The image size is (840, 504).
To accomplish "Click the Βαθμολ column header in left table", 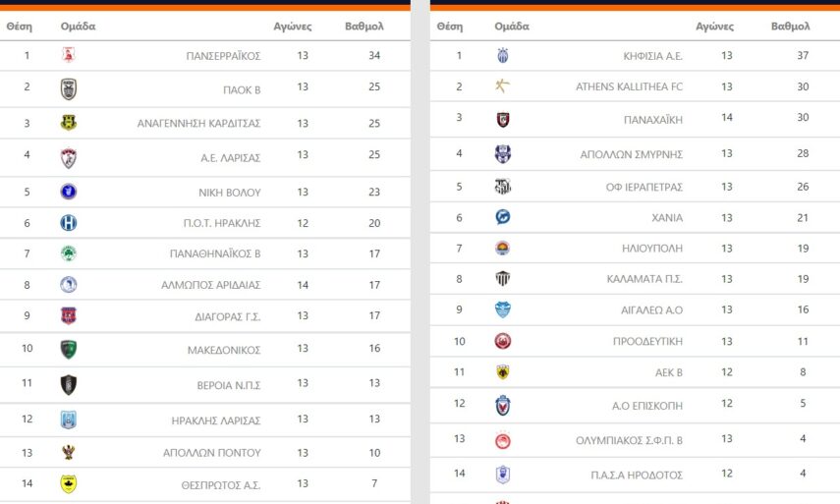I will pos(364,27).
